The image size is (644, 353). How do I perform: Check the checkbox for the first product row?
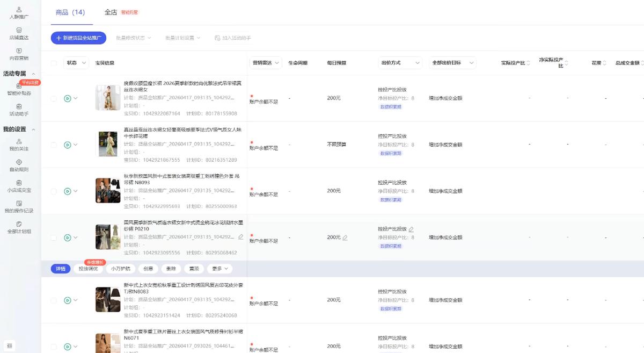pyautogui.click(x=54, y=98)
